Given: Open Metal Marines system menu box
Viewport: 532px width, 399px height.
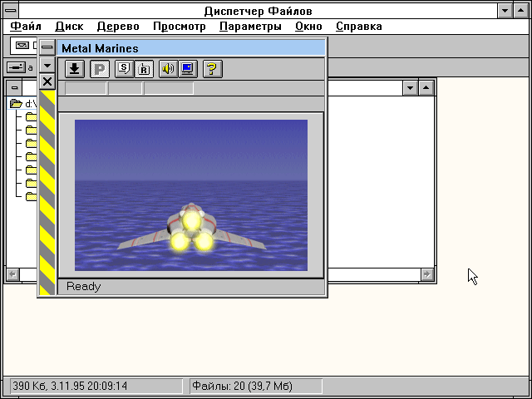Looking at the screenshot, I should point(47,47).
